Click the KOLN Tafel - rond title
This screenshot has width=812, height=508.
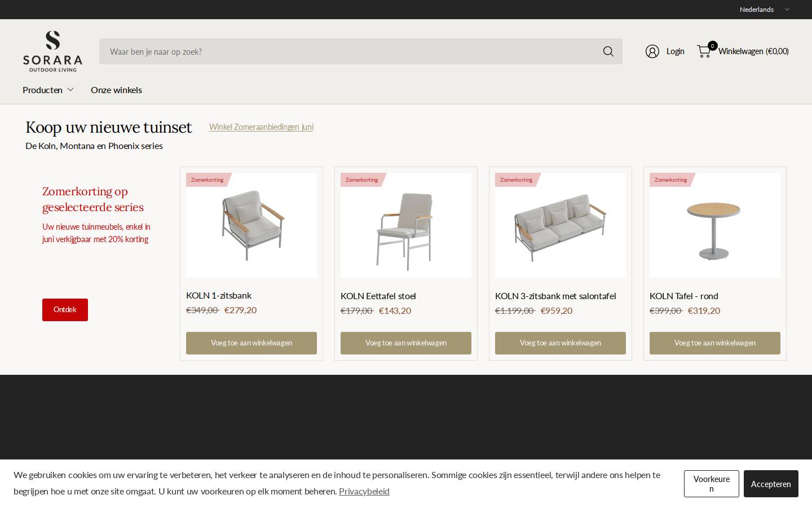tap(684, 296)
